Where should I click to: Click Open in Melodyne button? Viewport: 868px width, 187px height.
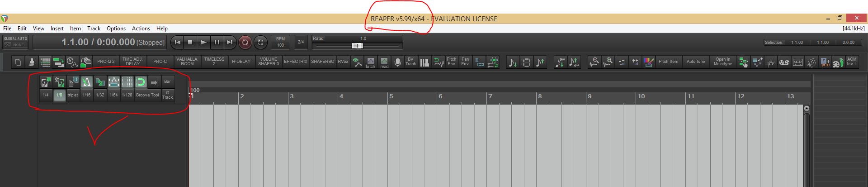point(722,62)
